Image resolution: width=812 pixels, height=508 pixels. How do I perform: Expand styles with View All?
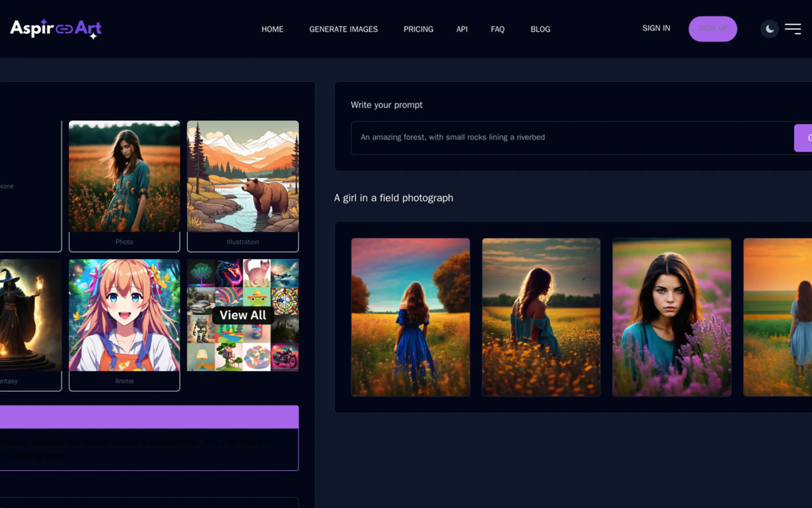(x=243, y=315)
